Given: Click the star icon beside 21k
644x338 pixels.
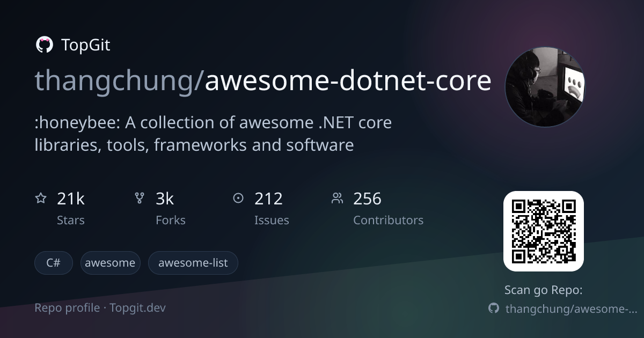Looking at the screenshot, I should (41, 199).
